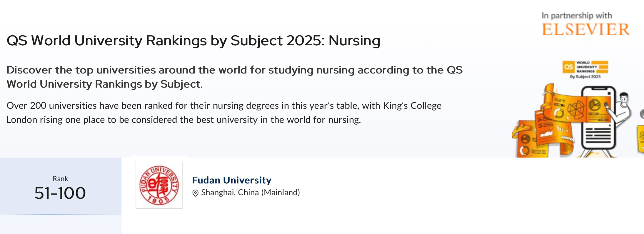Click the orange QS square logo

(568, 67)
